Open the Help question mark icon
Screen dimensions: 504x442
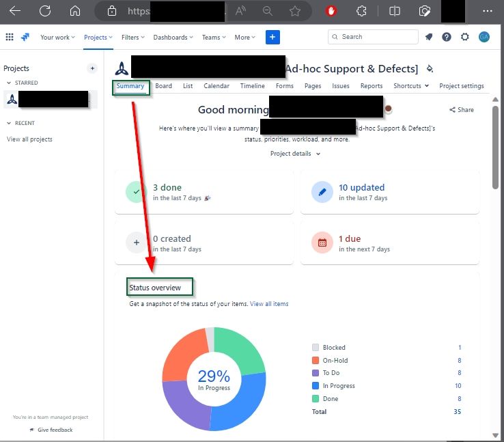click(x=447, y=37)
